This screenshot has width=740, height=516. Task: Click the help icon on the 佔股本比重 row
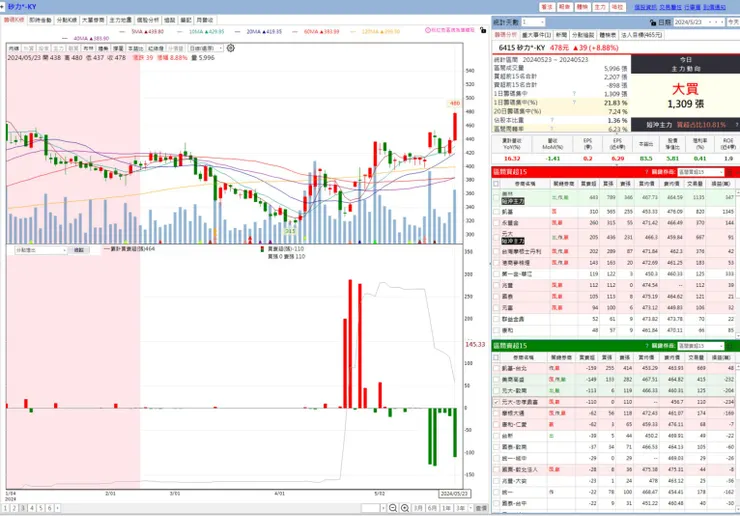[x=551, y=120]
